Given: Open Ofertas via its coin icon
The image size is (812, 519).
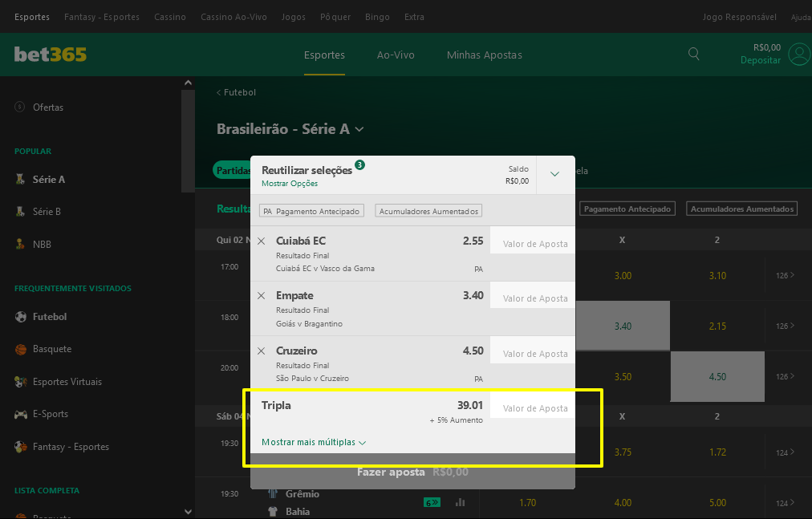Looking at the screenshot, I should [20, 107].
